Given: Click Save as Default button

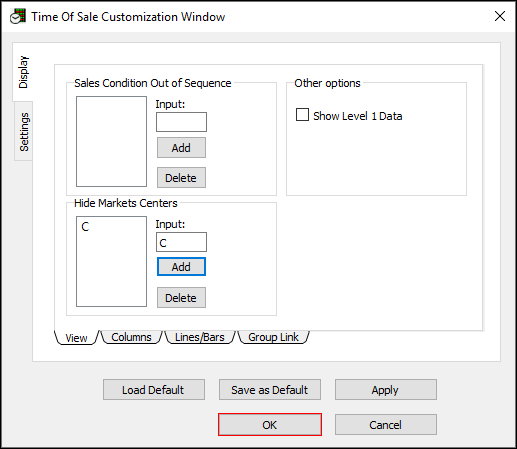Looking at the screenshot, I should (270, 389).
